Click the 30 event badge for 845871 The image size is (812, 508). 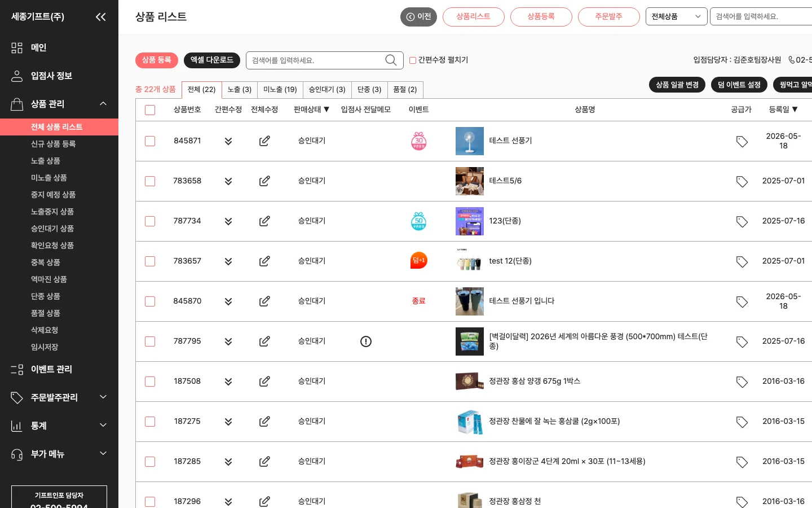[419, 141]
